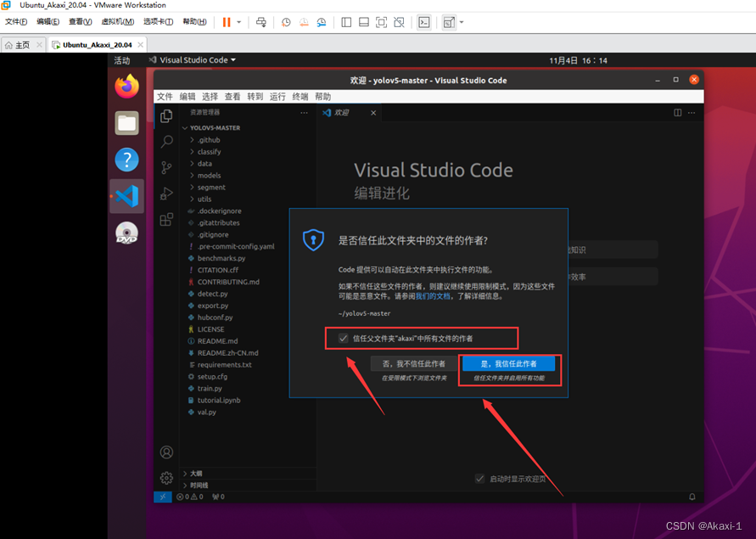Open editor more actions menu
756x539 pixels.
[692, 112]
